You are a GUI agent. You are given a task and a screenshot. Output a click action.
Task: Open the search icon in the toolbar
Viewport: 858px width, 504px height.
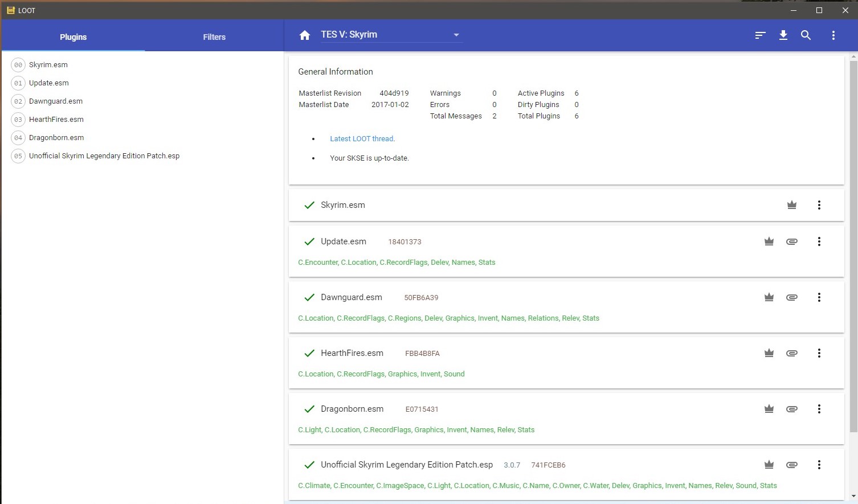coord(806,35)
